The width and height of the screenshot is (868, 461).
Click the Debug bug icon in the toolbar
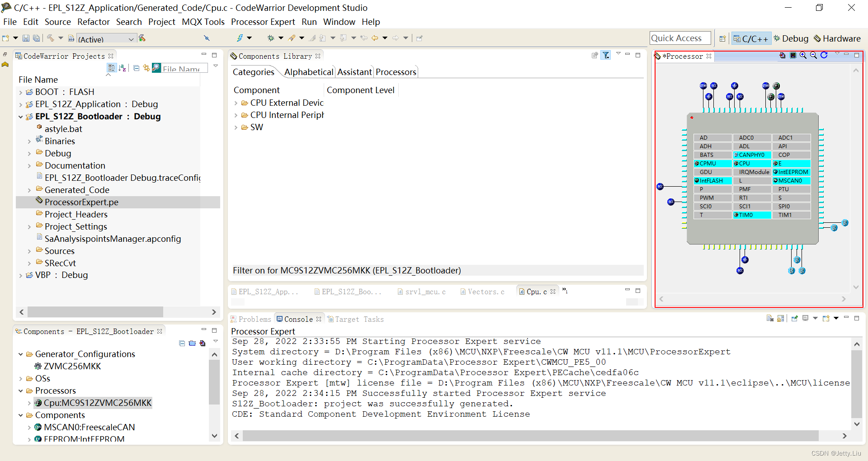pos(271,38)
